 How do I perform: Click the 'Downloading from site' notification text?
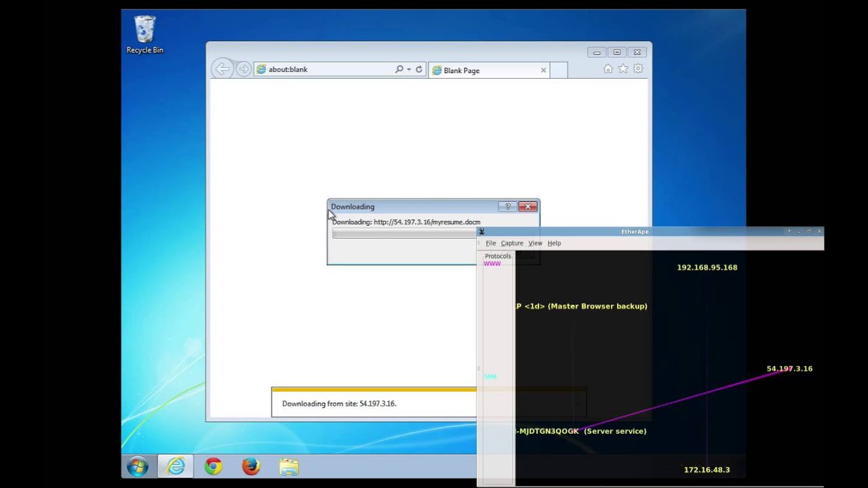339,403
